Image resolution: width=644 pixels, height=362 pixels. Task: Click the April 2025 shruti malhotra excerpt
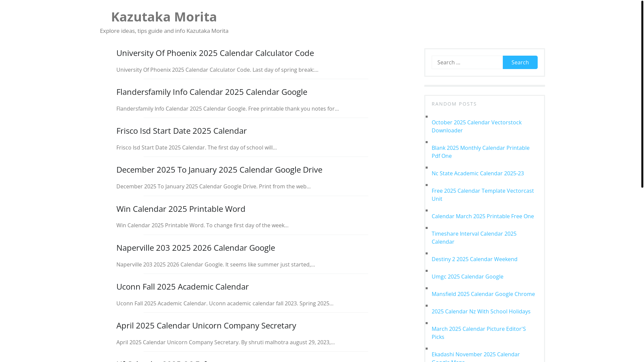[x=225, y=342]
